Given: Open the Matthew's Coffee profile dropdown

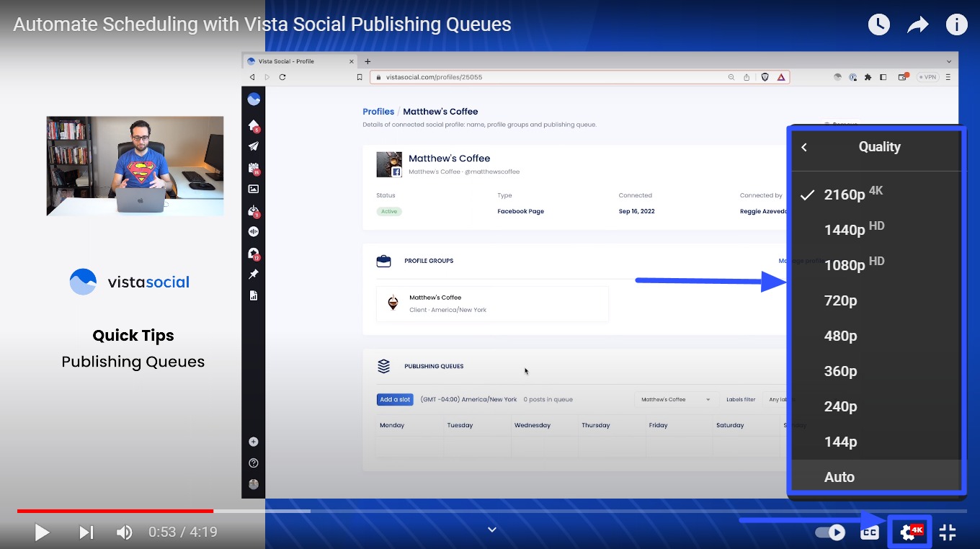Looking at the screenshot, I should pyautogui.click(x=675, y=399).
